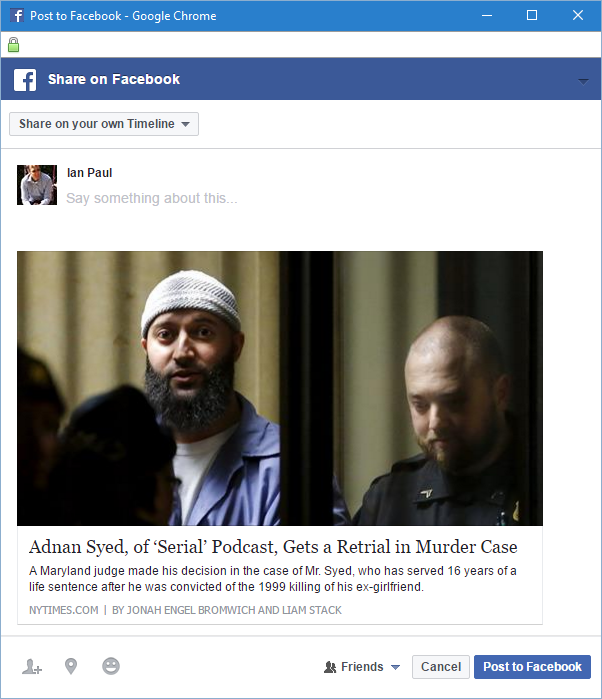Click the article description text
This screenshot has height=699, width=602.
click(273, 579)
